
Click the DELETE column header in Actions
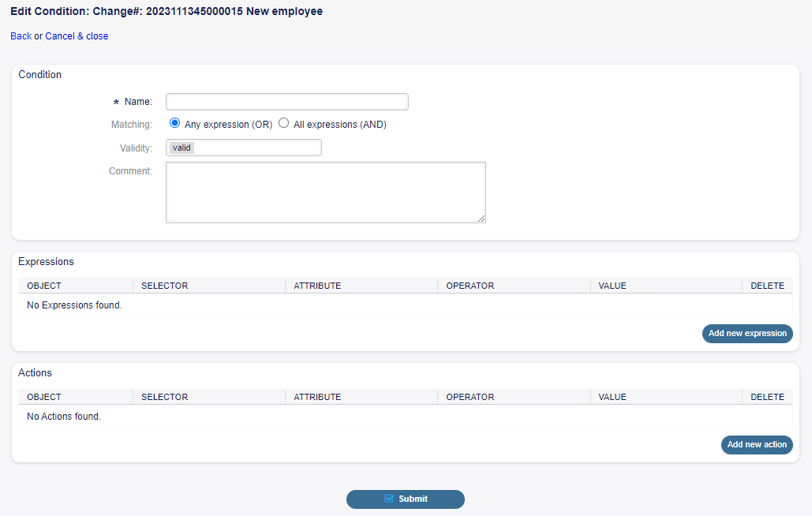tap(767, 397)
